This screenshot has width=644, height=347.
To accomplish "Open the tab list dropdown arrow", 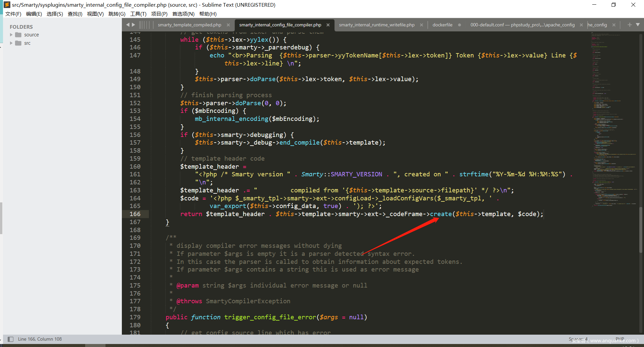I will [638, 25].
